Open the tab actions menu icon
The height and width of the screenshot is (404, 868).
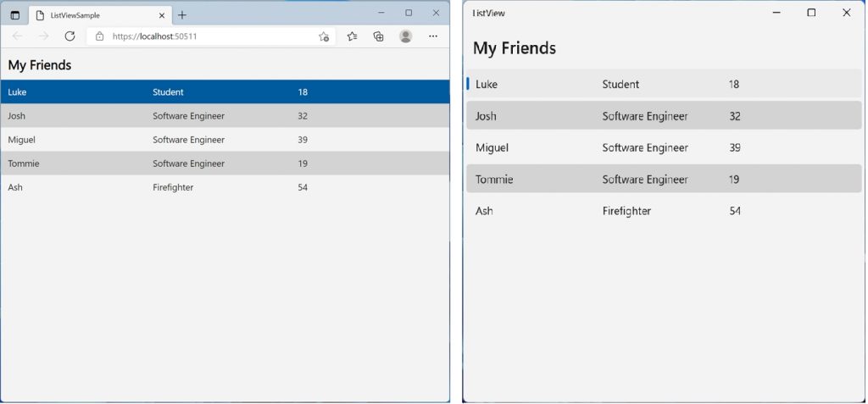point(15,15)
